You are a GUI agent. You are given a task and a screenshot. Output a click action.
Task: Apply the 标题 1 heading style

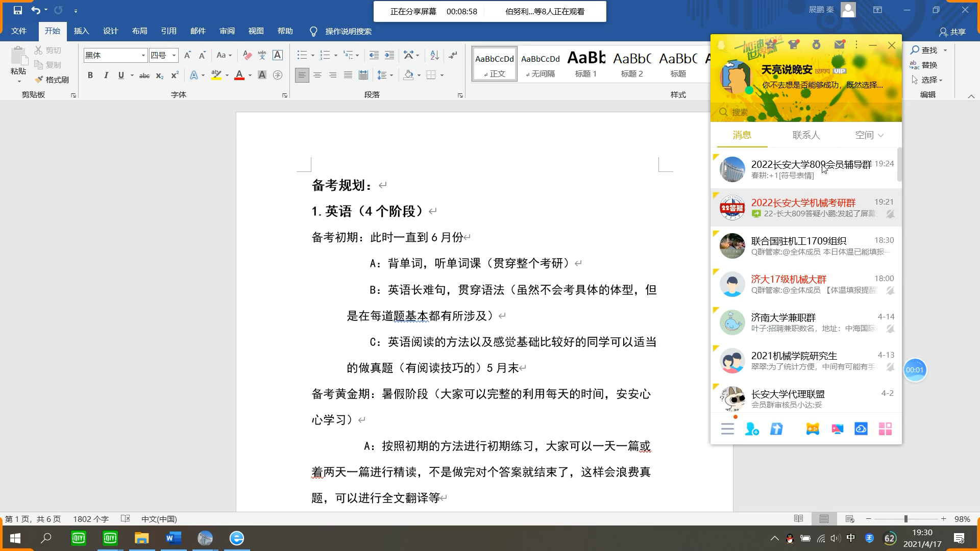[x=586, y=64]
